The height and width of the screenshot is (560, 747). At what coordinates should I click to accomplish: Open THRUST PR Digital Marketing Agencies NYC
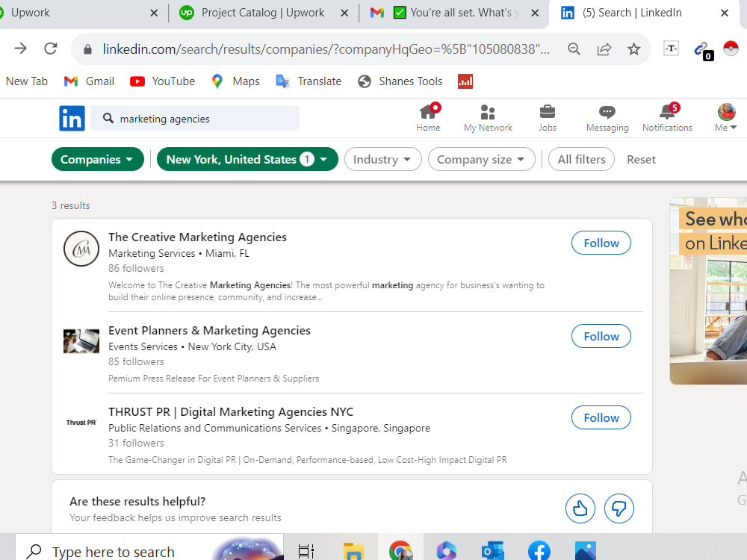click(231, 412)
